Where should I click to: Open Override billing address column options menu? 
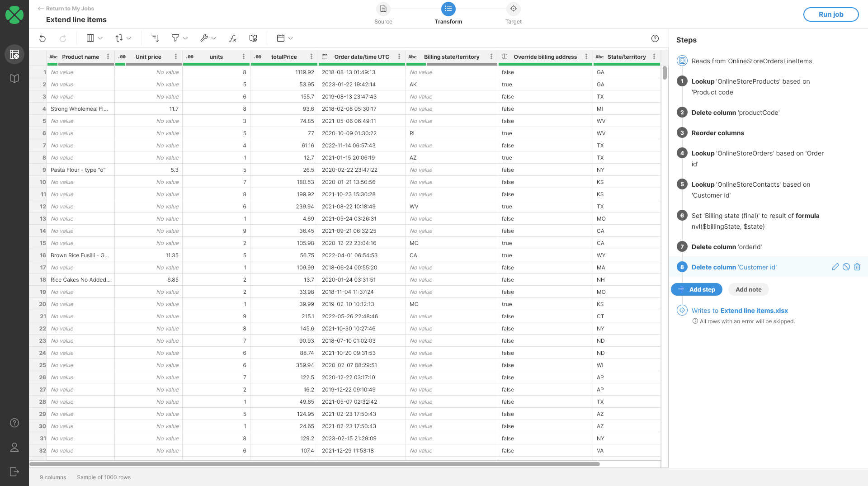pos(586,57)
